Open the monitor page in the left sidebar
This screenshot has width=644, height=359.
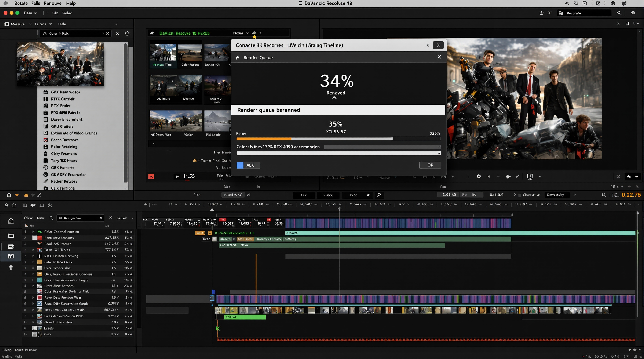[x=11, y=236]
